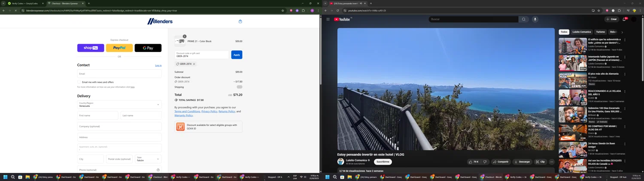Bookmark the Blenders checkout page with star icon
Image resolution: width=644 pixels, height=181 pixels.
coord(283,10)
